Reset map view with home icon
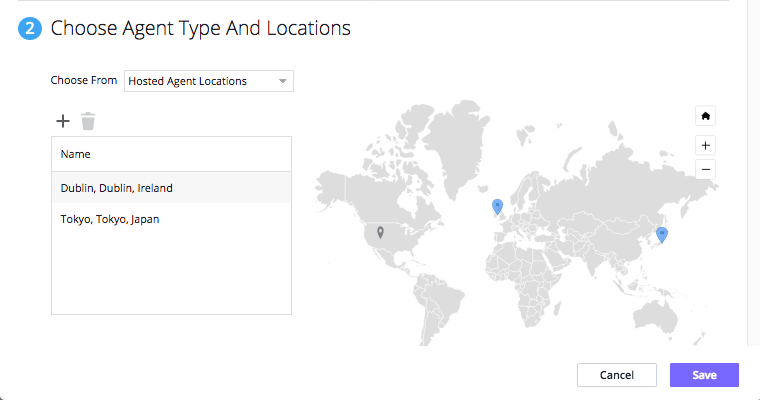The height and width of the screenshot is (400, 760). coord(705,116)
